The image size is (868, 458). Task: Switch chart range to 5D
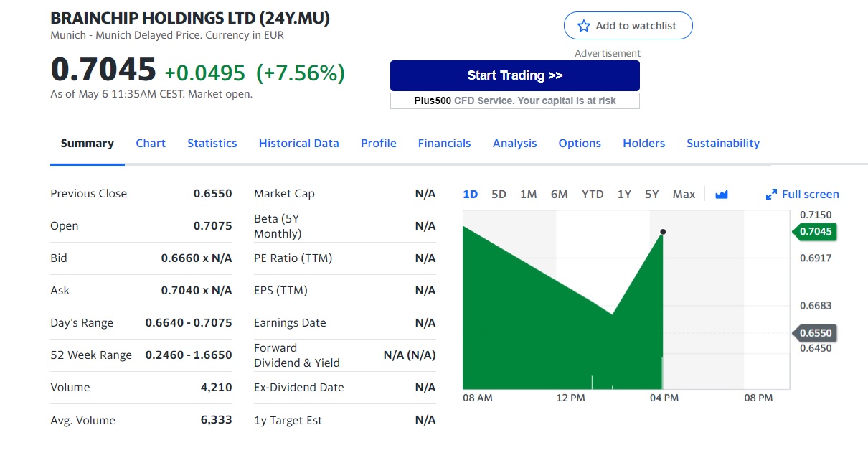(499, 195)
